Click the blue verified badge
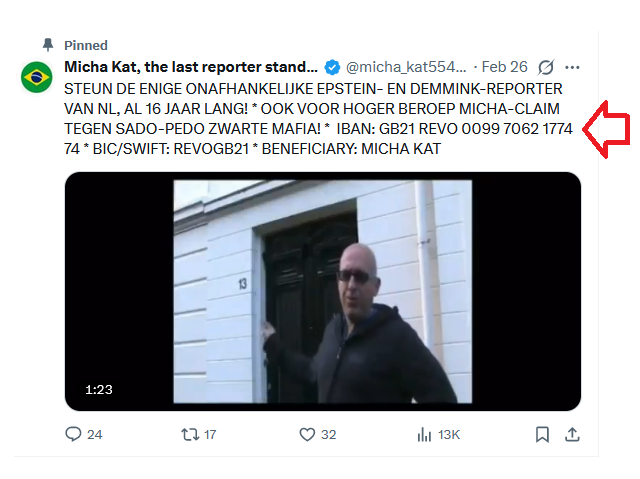640x479 pixels. pos(332,67)
